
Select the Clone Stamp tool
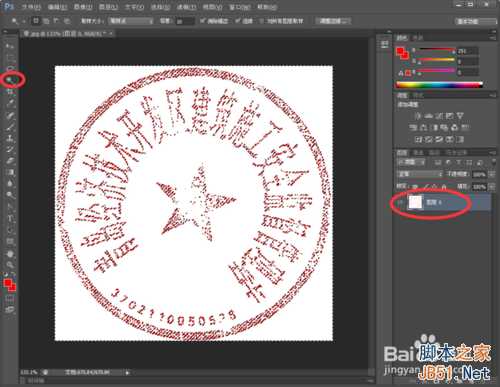tap(10, 138)
